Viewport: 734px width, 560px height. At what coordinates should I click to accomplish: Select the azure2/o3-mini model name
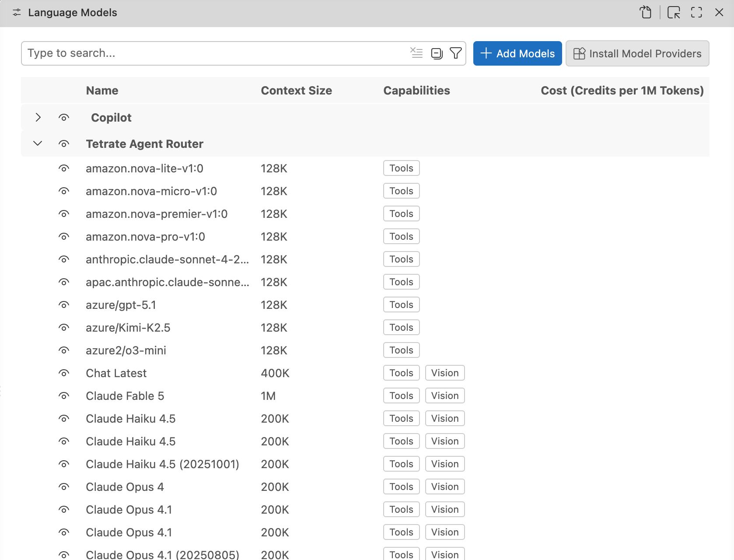[126, 350]
